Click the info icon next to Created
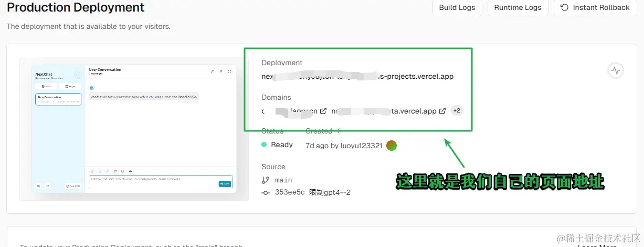Screen dimensions: 644x247 (339, 131)
